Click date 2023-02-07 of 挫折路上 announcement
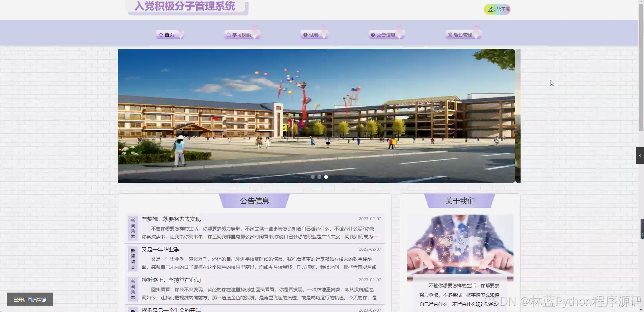Screen dimensions: 644x312 coord(370,279)
